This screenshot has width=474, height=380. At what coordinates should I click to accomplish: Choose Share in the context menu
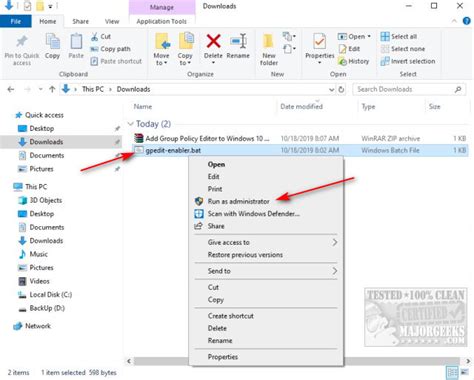click(x=216, y=226)
